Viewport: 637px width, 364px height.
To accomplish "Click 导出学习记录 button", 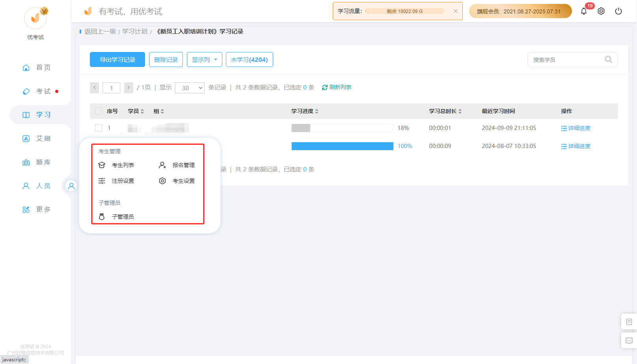I will pos(117,59).
